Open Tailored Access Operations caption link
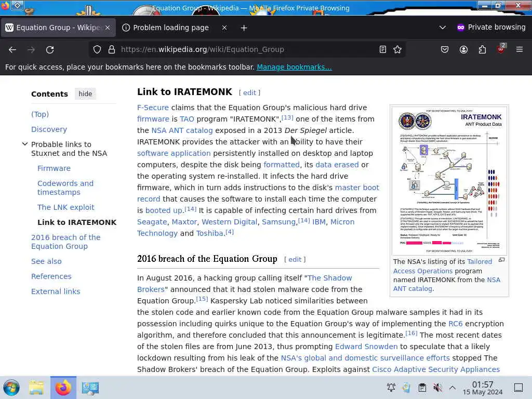 [x=443, y=267]
